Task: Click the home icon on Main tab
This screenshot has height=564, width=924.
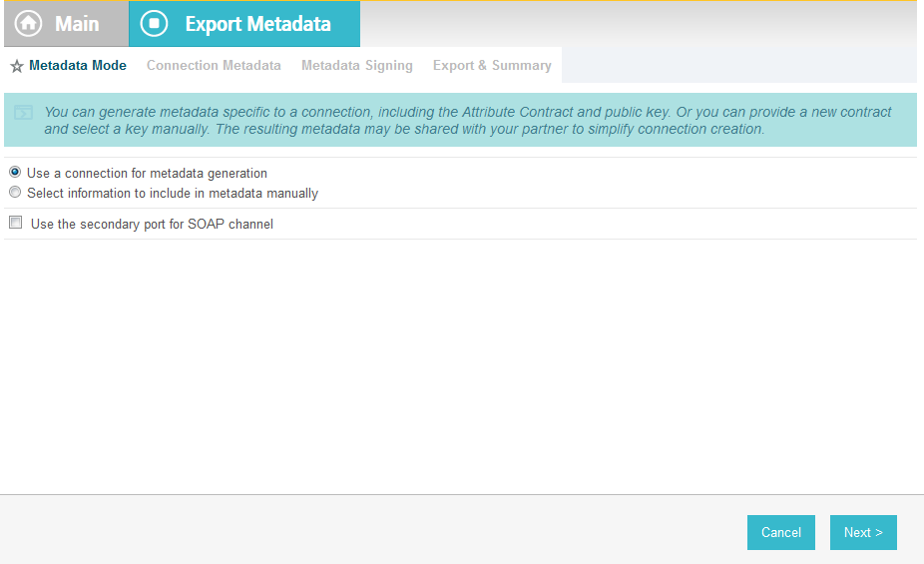Action: (28, 24)
